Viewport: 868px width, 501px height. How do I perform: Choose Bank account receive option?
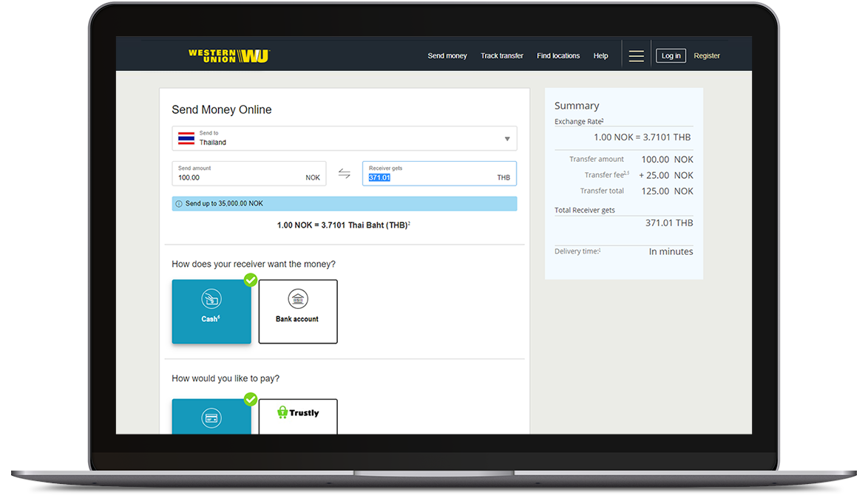coord(298,312)
